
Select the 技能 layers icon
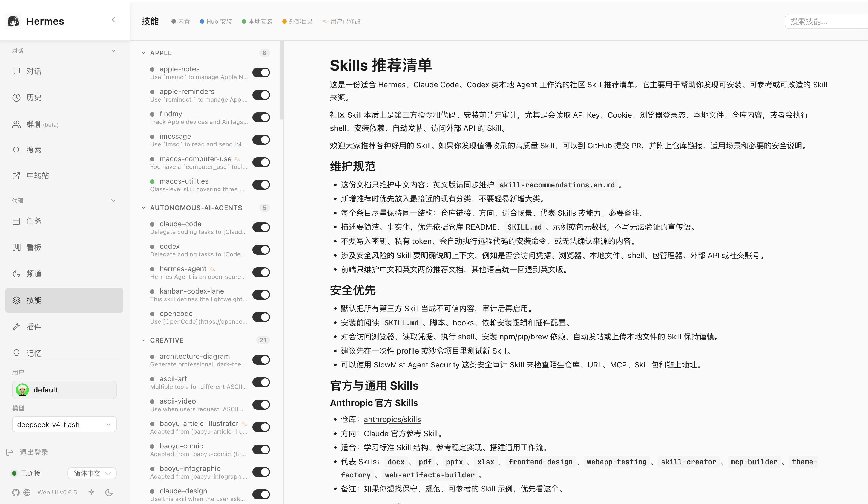tap(16, 300)
